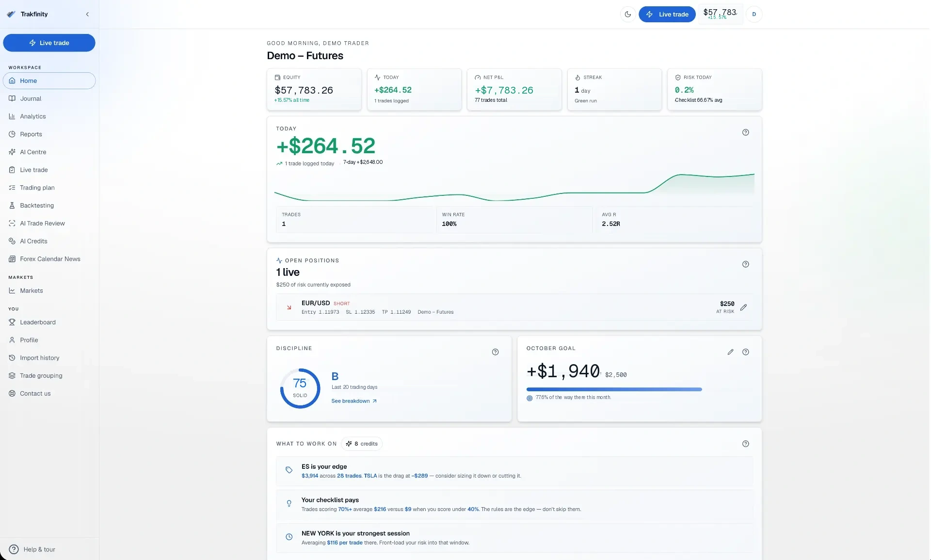Click the Markets chart icon
Screen dimensions: 931x560
[x=12, y=290]
